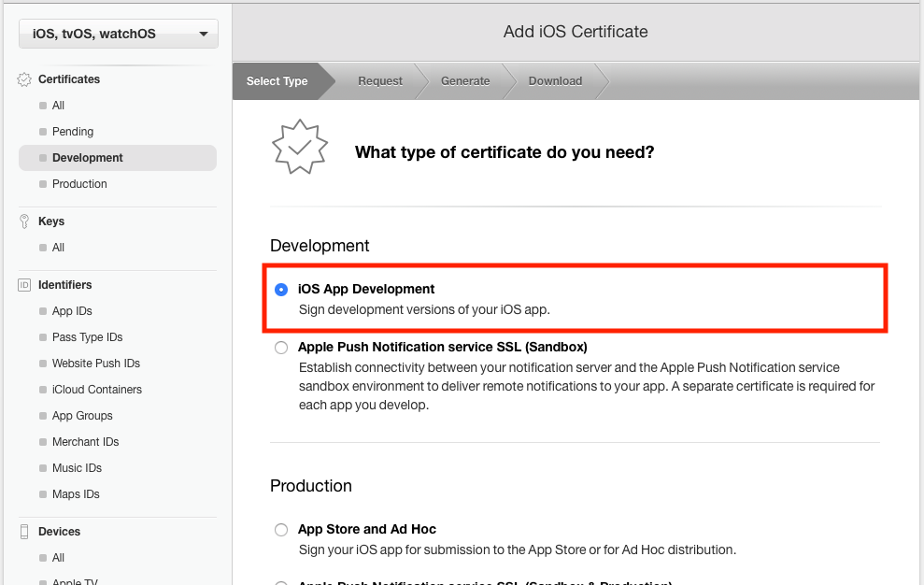This screenshot has height=585, width=924.
Task: Click 'Sign development versions of your iOS app.' text
Action: click(x=424, y=309)
